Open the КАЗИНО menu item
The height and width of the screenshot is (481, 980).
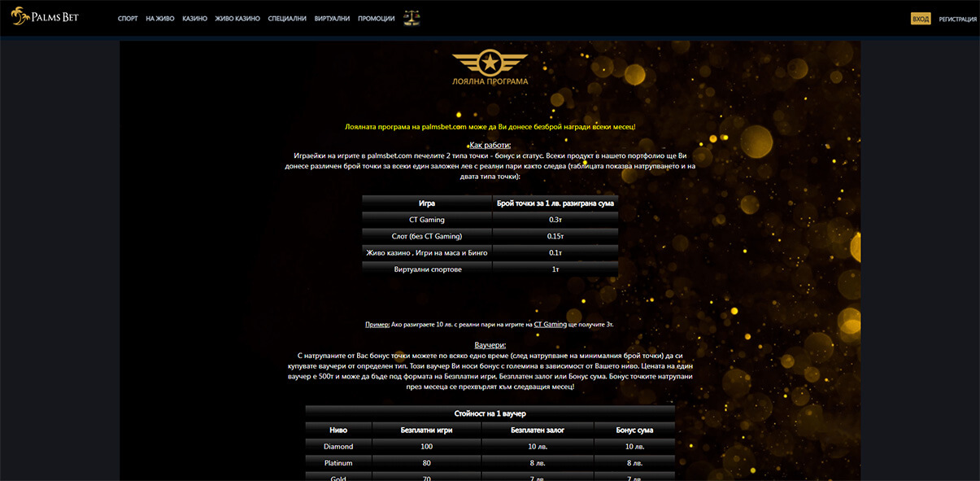194,18
